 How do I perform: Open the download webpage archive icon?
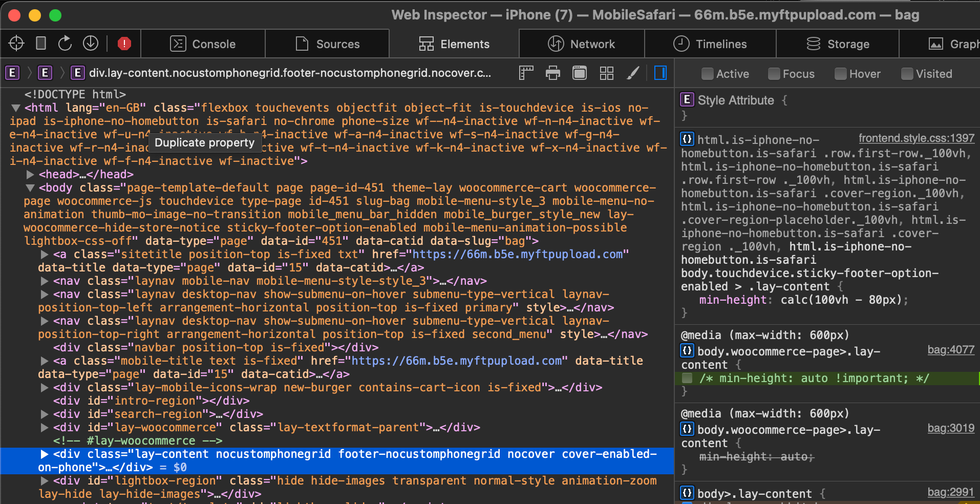(x=91, y=44)
